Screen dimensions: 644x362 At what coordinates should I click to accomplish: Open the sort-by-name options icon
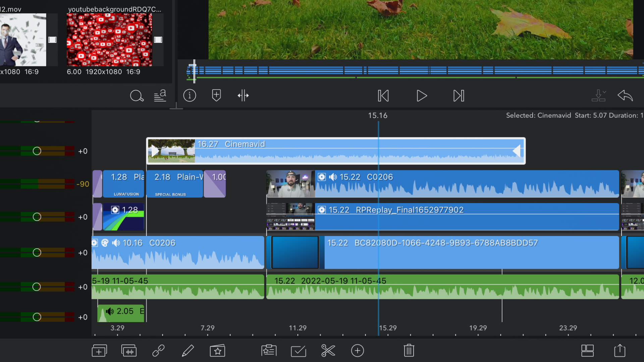point(160,96)
